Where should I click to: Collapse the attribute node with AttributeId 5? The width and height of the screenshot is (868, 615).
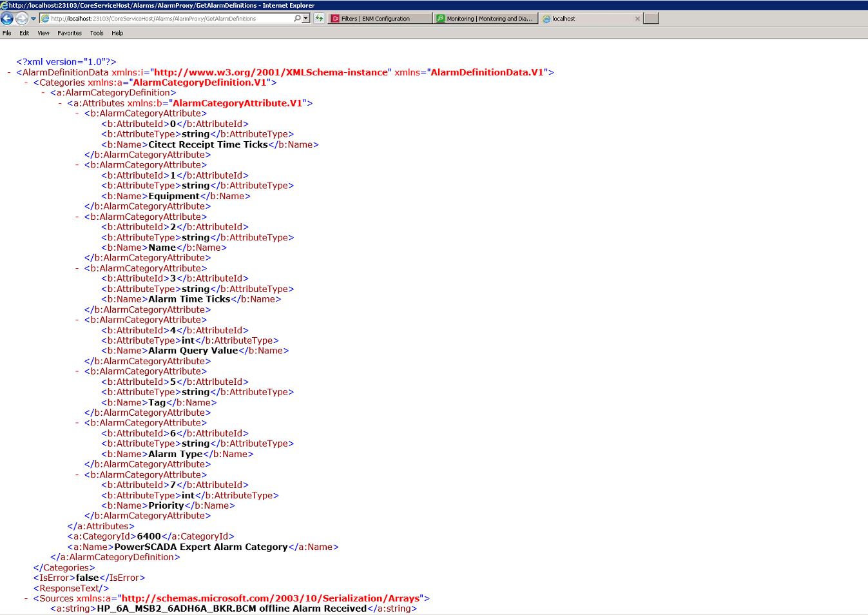click(x=77, y=371)
